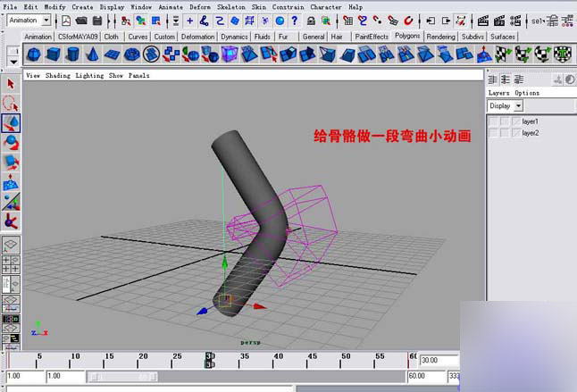
Task: Click the circled polygon tool shelf icon
Action: click(x=151, y=54)
